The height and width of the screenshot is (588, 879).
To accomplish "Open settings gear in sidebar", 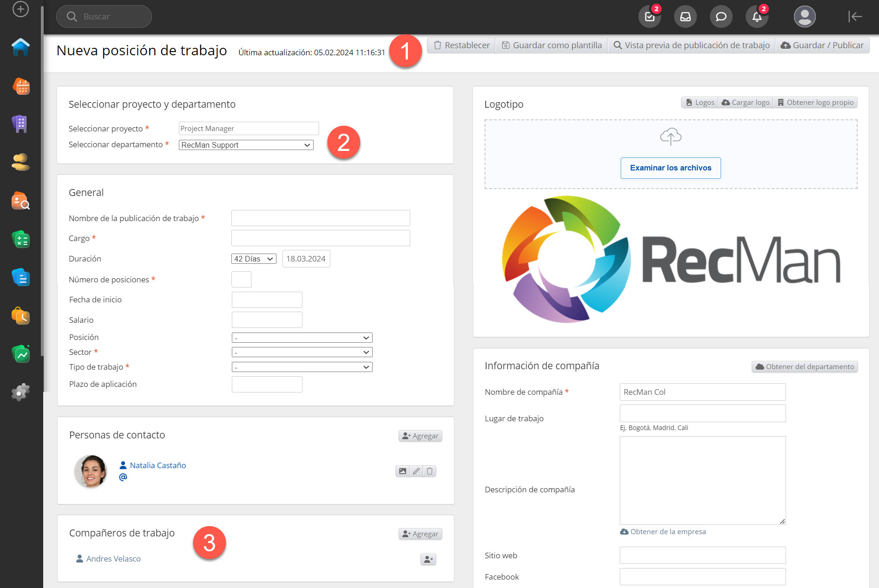I will (20, 392).
